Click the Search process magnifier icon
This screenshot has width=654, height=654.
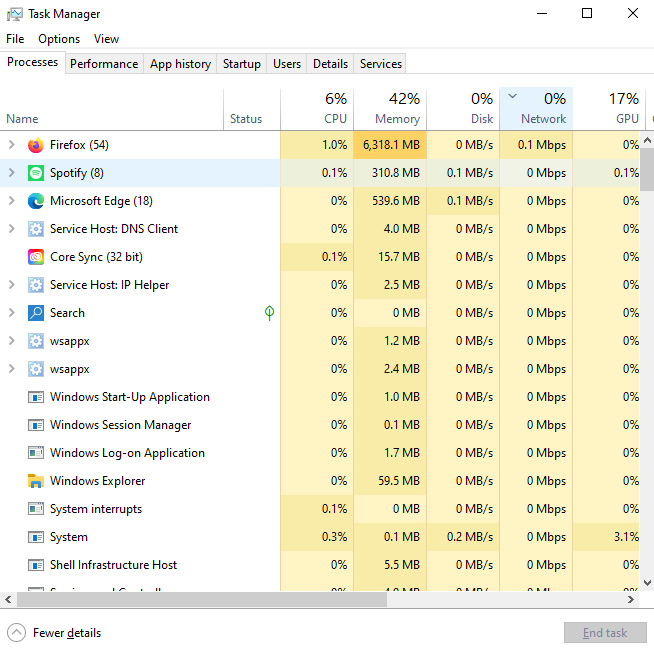(36, 313)
